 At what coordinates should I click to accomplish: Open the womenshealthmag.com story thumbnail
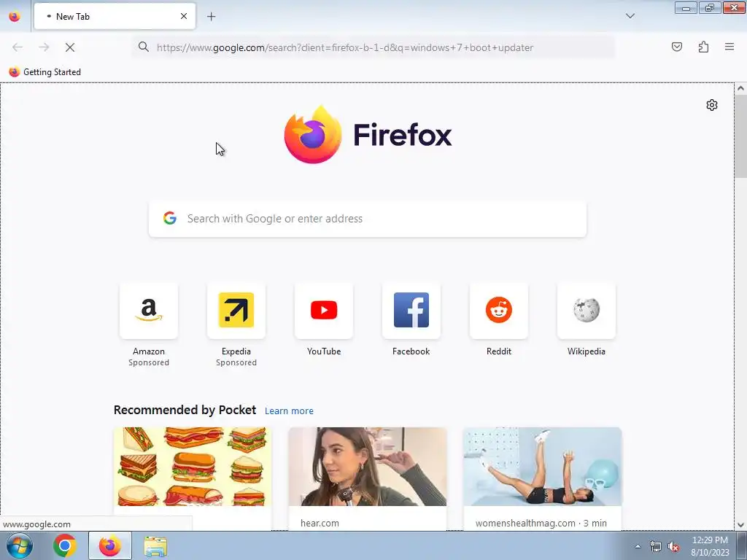tap(542, 467)
